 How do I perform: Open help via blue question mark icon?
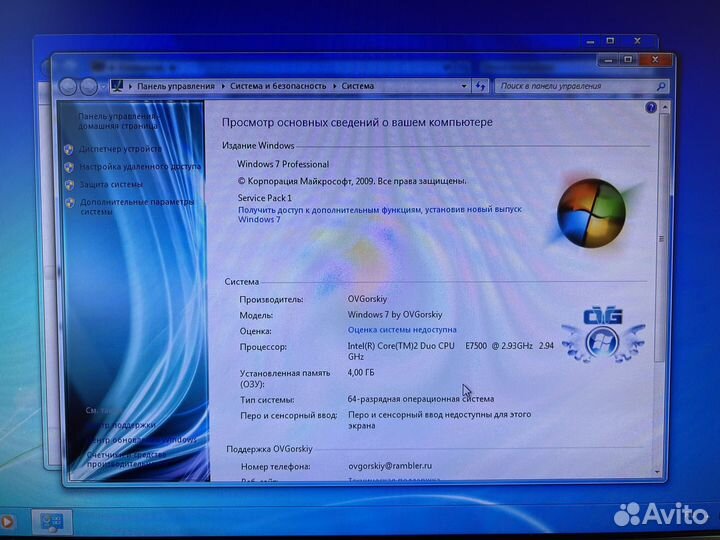click(x=662, y=107)
